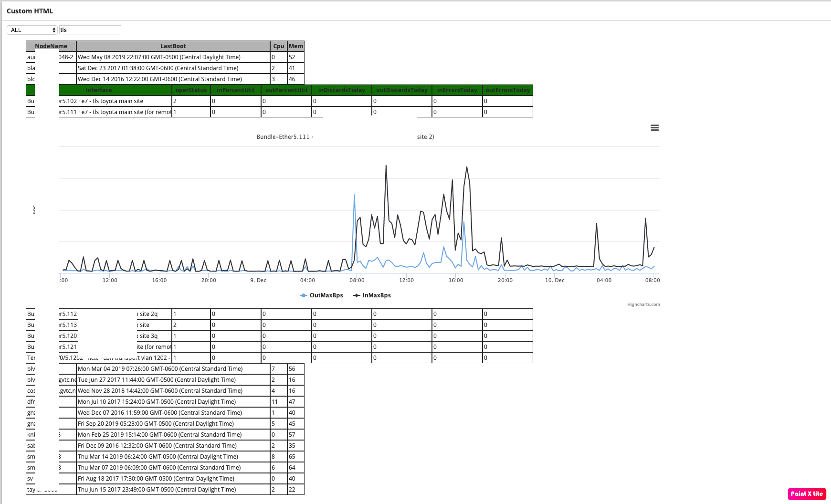
Task: Sort by the Cpu column header
Action: [x=279, y=46]
